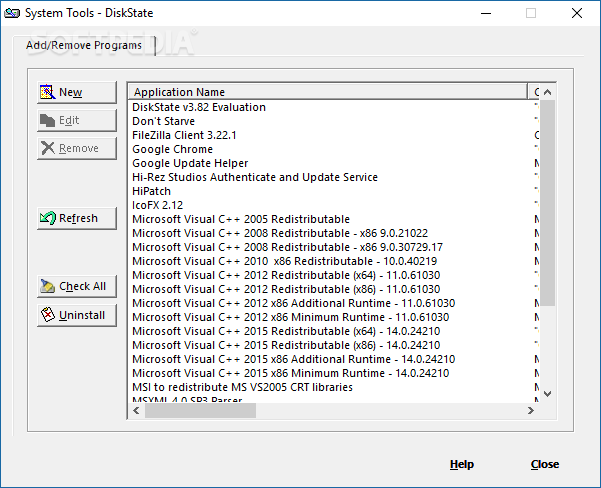Refresh the installed programs list

click(x=77, y=218)
